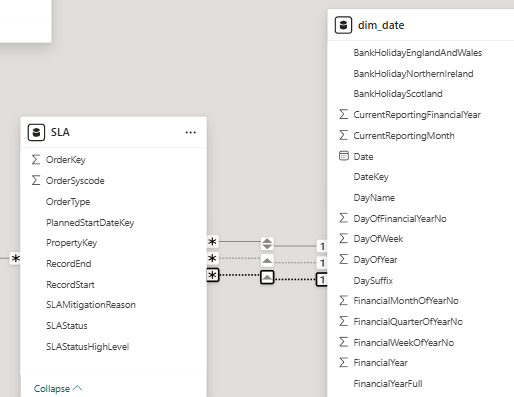Screen dimensions: 514x397
Task: Select the dim_date table header title
Action: [x=381, y=25]
